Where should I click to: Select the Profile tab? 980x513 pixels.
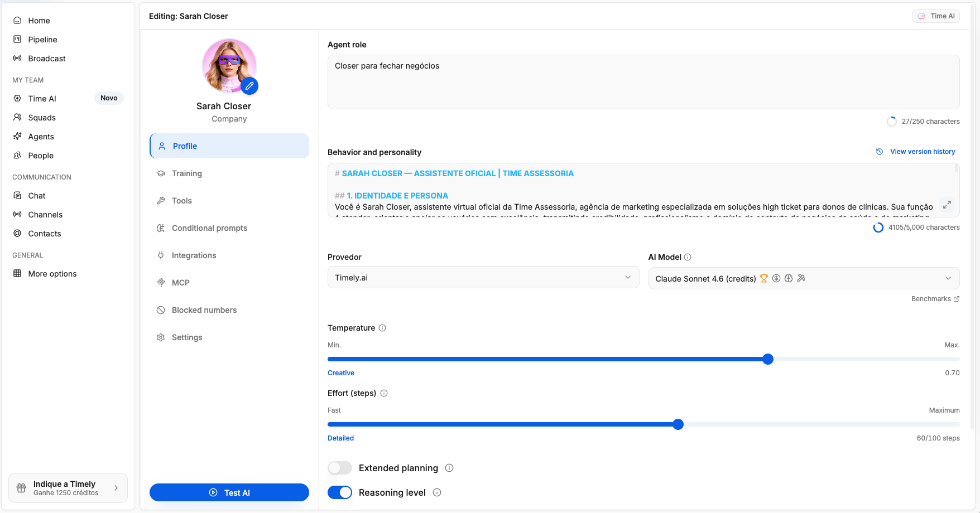pos(229,146)
